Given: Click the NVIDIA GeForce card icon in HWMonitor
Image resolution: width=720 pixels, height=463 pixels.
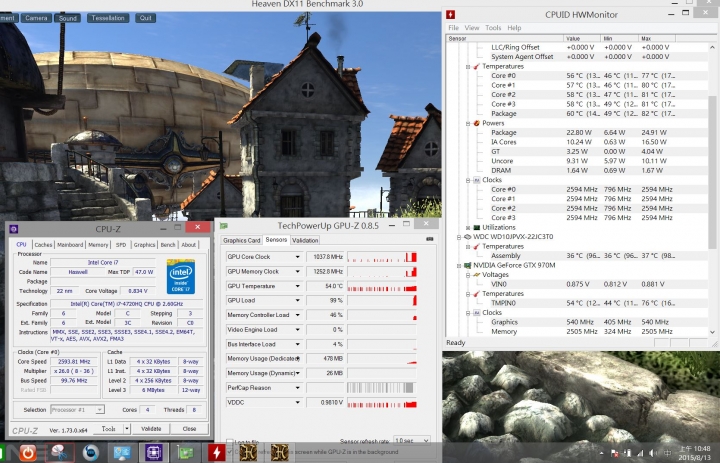Looking at the screenshot, I should 467,265.
